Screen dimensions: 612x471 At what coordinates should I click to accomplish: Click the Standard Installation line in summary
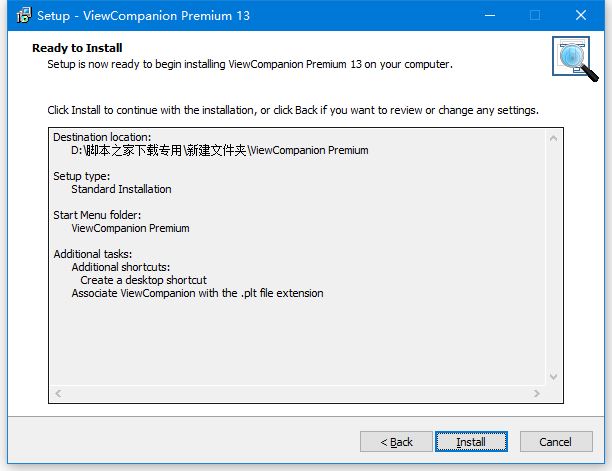[x=121, y=189]
